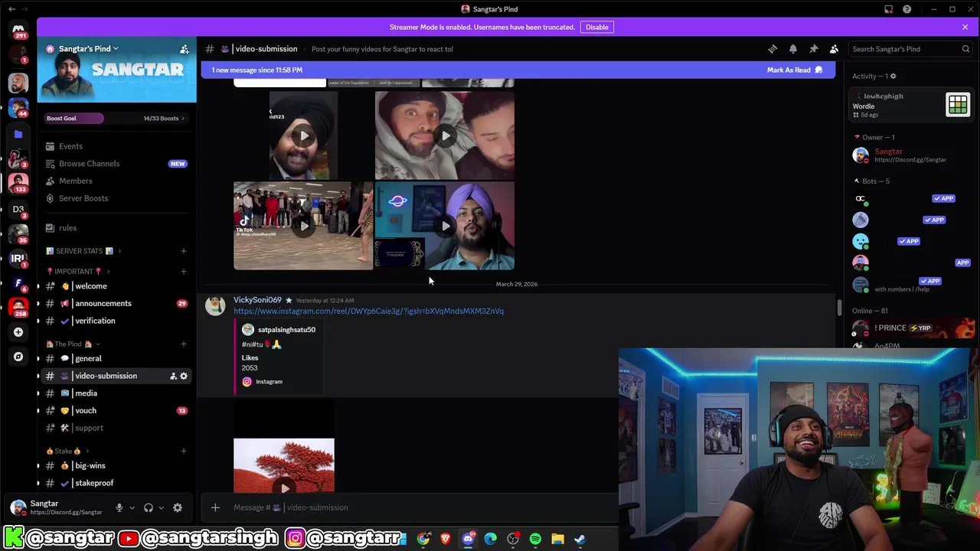This screenshot has width=980, height=551.
Task: Open headphone output options chevron
Action: click(161, 507)
